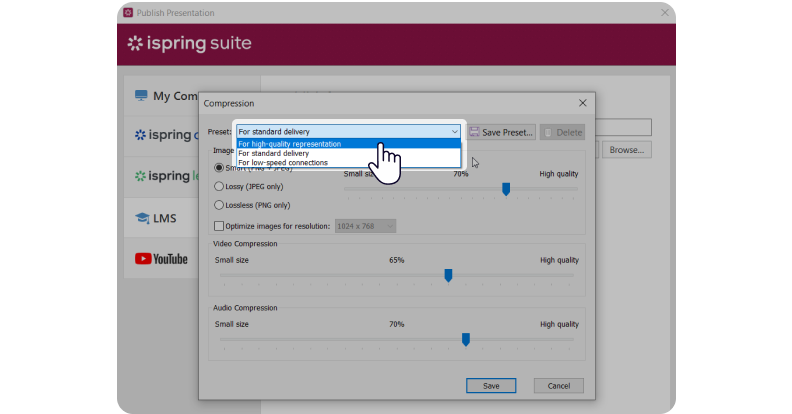This screenshot has width=792, height=414.
Task: Click Browse button in Publish Presentation window
Action: click(626, 150)
